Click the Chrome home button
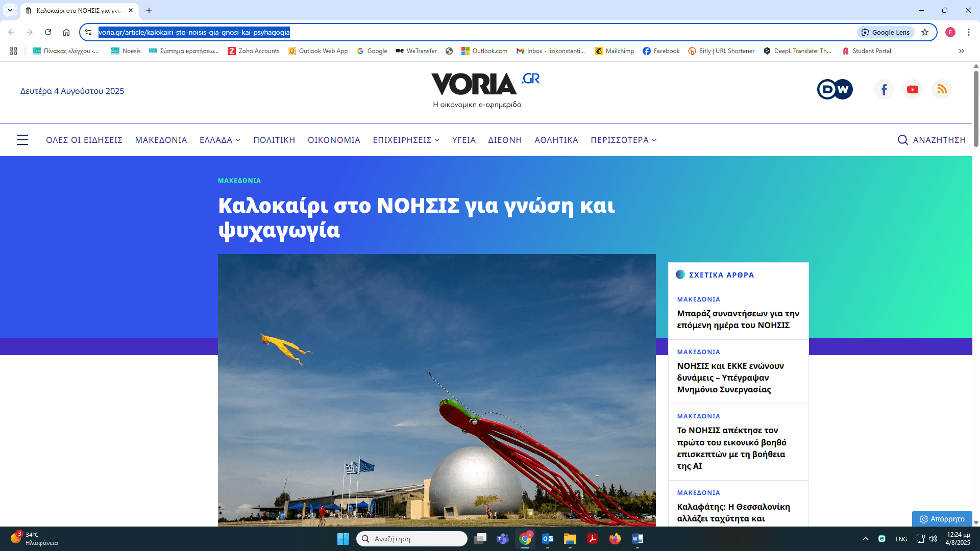Viewport: 980px width, 551px height. (66, 32)
